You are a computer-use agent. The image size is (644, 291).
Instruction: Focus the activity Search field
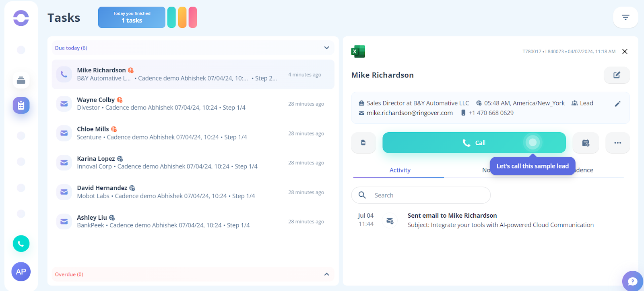click(421, 195)
